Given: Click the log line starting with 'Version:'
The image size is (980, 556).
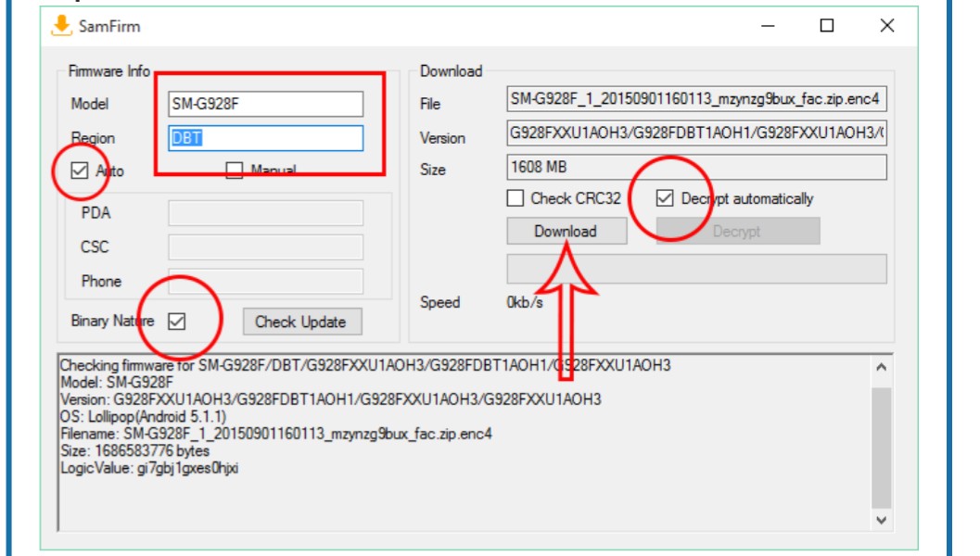Looking at the screenshot, I should [x=331, y=399].
